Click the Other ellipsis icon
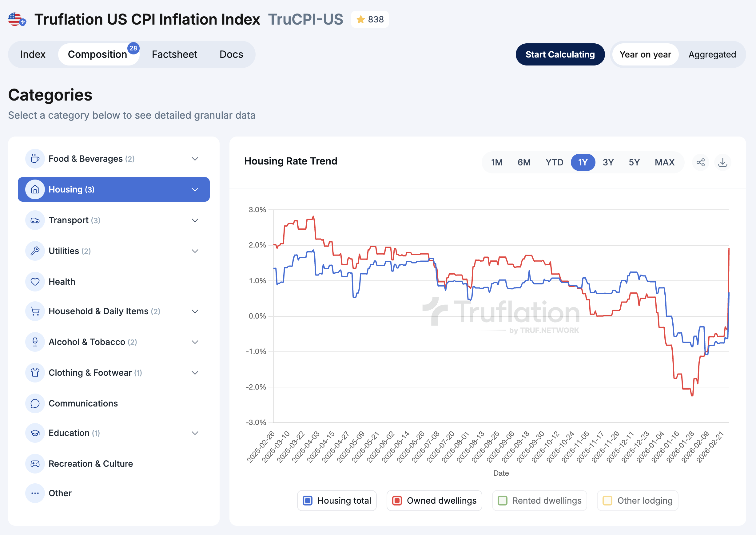The height and width of the screenshot is (535, 756). [x=35, y=493]
